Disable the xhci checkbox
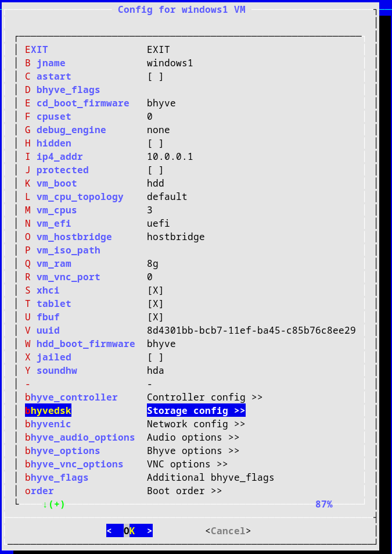 [155, 291]
